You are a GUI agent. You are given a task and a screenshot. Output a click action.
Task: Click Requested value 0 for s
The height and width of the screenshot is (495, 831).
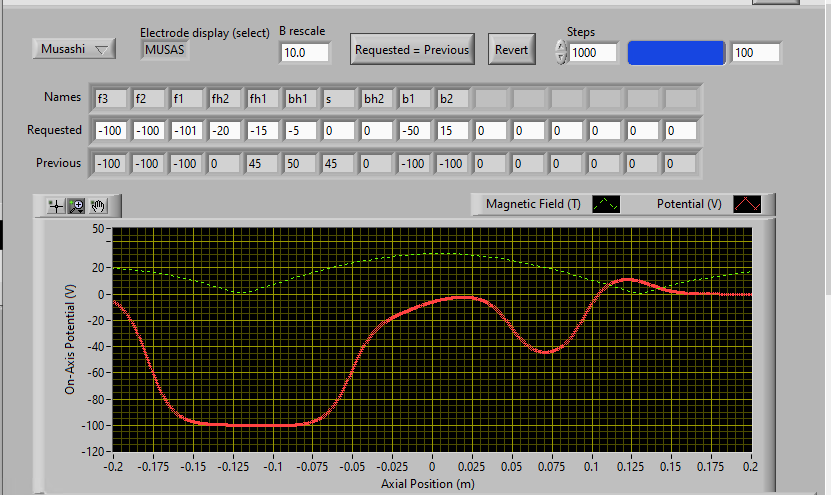click(339, 130)
